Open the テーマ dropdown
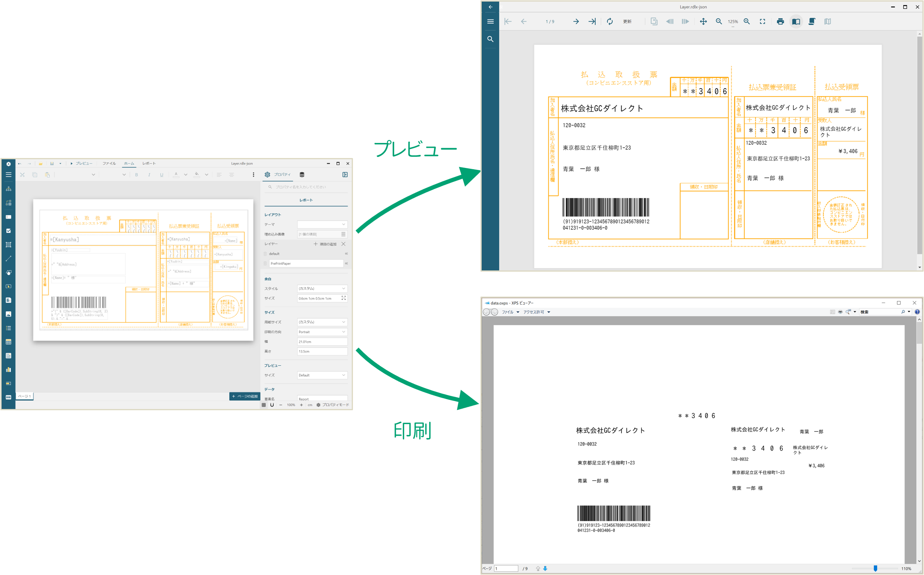 322,224
